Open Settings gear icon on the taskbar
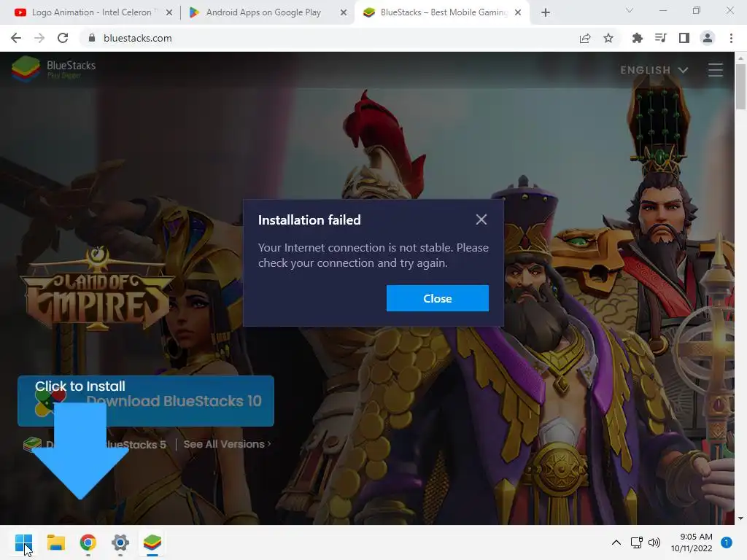 (120, 542)
